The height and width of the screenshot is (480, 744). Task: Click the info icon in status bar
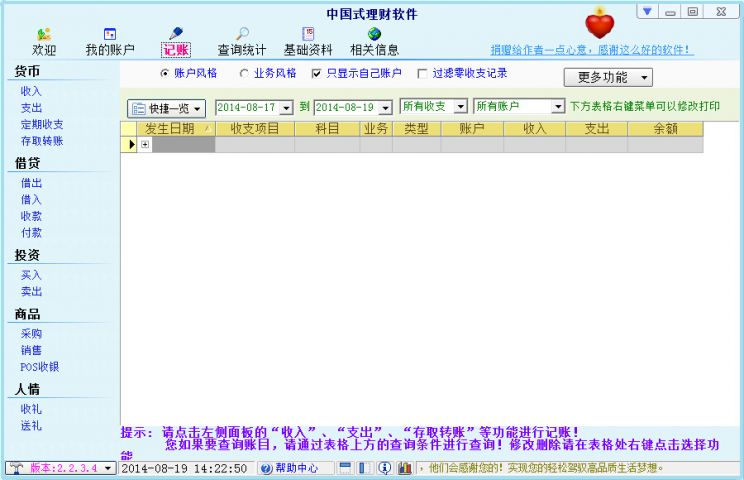pos(384,468)
